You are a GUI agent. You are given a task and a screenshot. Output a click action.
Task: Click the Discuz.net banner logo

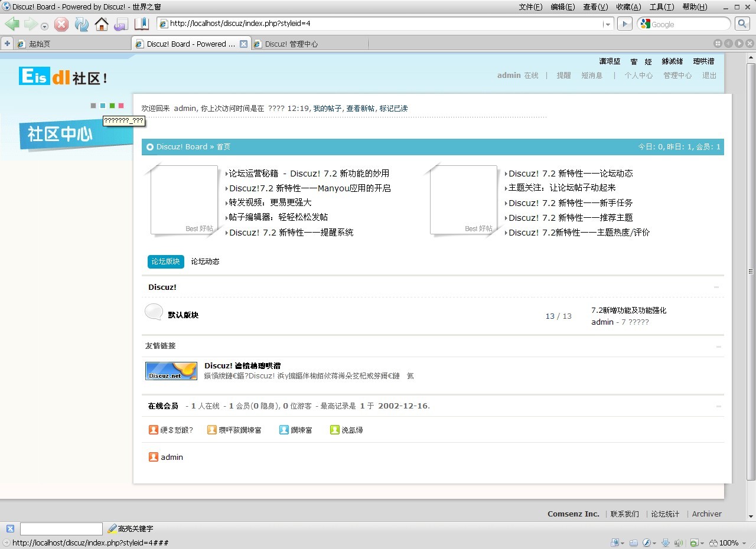171,371
